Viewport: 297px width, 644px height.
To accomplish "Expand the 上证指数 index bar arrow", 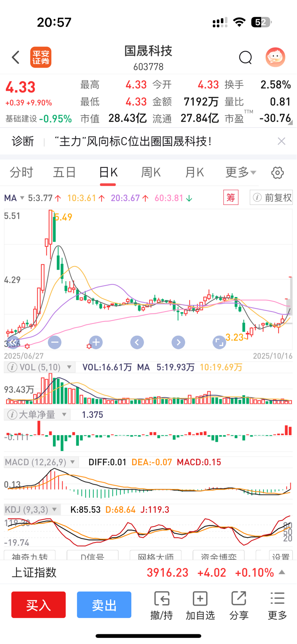I will tap(282, 572).
